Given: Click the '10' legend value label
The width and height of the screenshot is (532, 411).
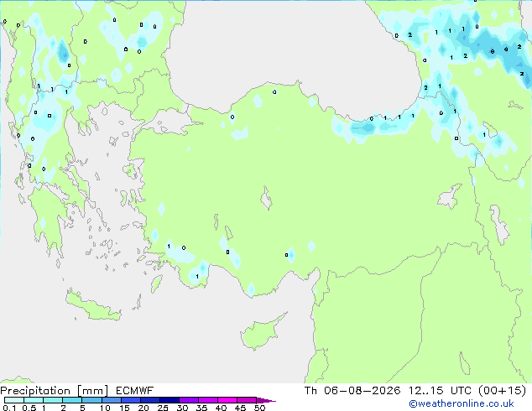Looking at the screenshot, I should [x=105, y=408].
